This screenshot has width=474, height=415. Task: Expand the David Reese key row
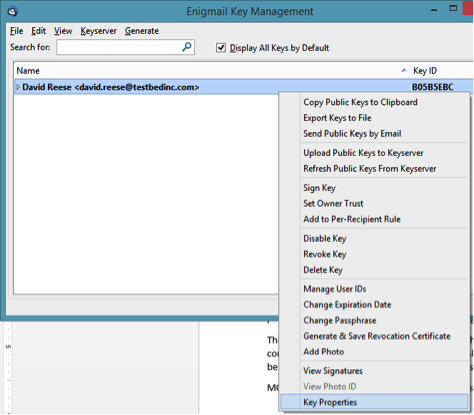pyautogui.click(x=18, y=87)
